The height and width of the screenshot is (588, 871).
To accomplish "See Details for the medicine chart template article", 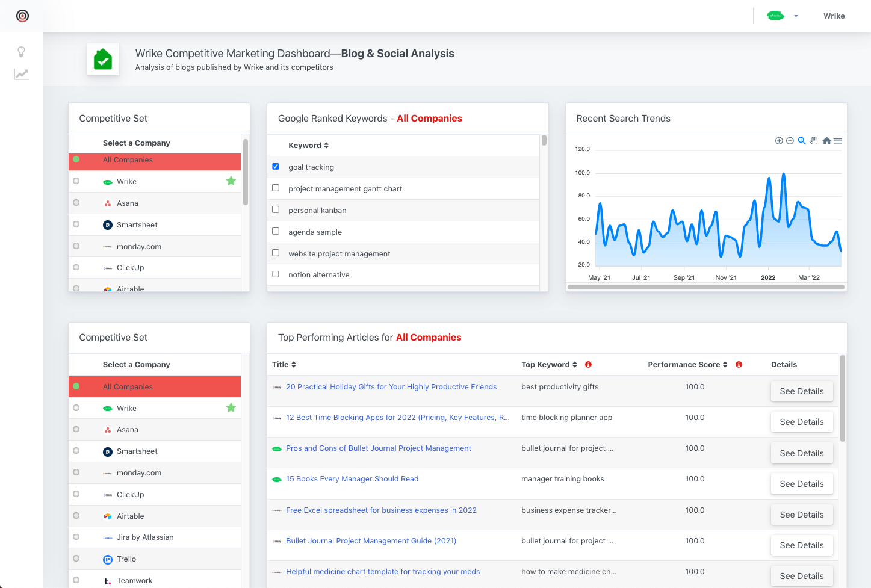I will tap(802, 576).
